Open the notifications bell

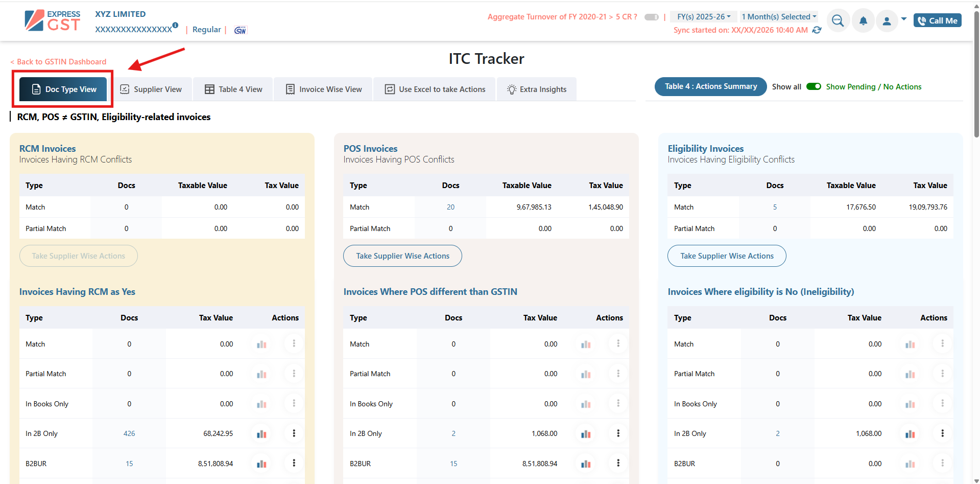[x=863, y=21]
